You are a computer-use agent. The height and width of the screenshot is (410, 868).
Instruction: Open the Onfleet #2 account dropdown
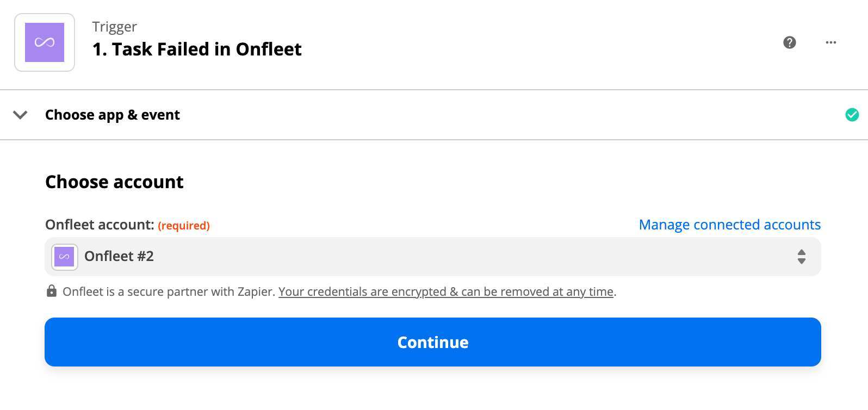(x=432, y=257)
